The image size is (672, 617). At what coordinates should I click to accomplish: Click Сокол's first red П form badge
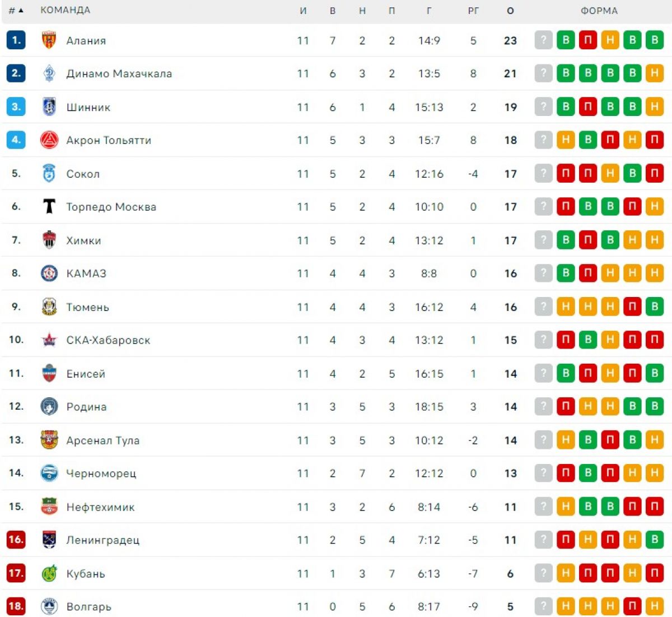(x=566, y=173)
